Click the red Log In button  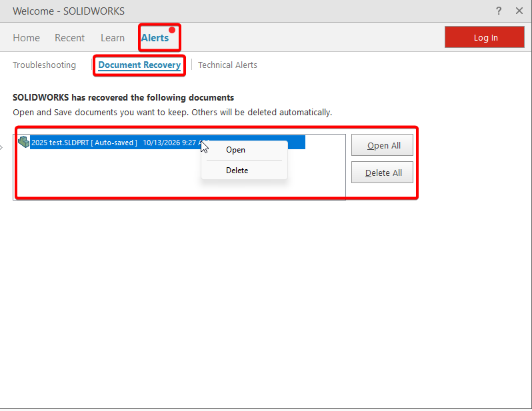(485, 37)
